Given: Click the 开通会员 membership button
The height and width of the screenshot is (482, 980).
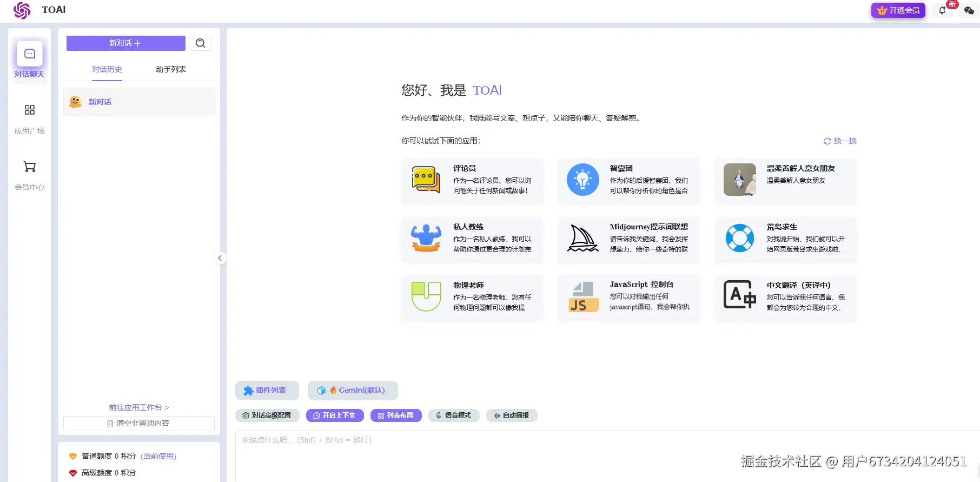Looking at the screenshot, I should click(x=898, y=10).
